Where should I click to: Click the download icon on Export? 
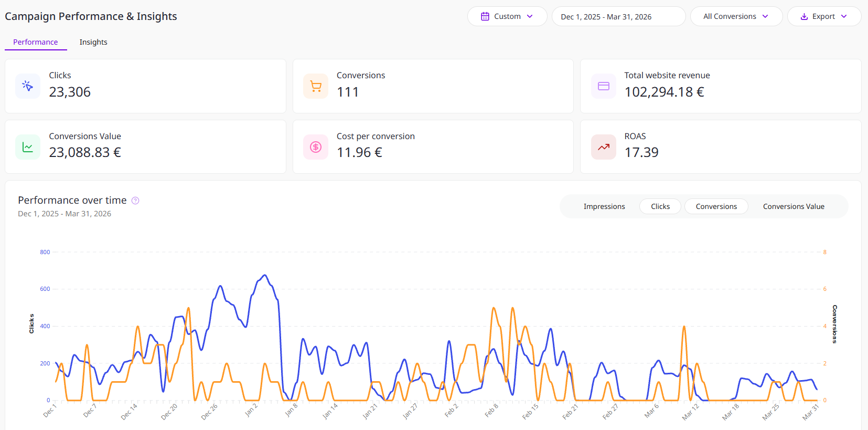804,17
